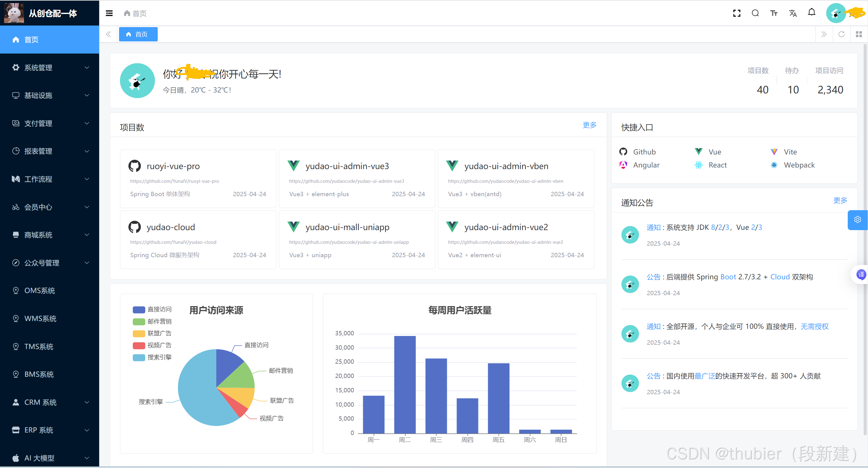Image resolution: width=868 pixels, height=468 pixels.
Task: Open the search panel via magnifier icon
Action: pyautogui.click(x=755, y=13)
